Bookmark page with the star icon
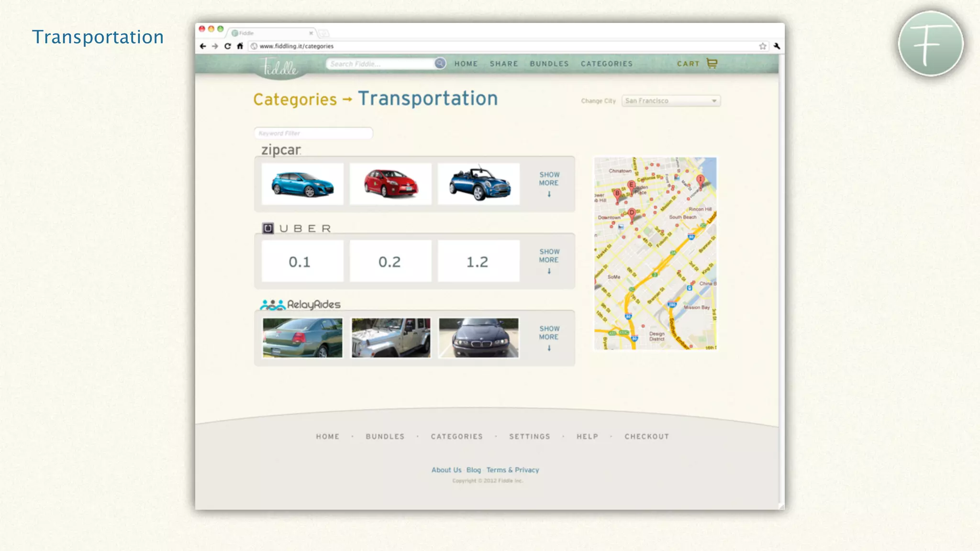Screen dimensions: 980x551 pos(763,46)
